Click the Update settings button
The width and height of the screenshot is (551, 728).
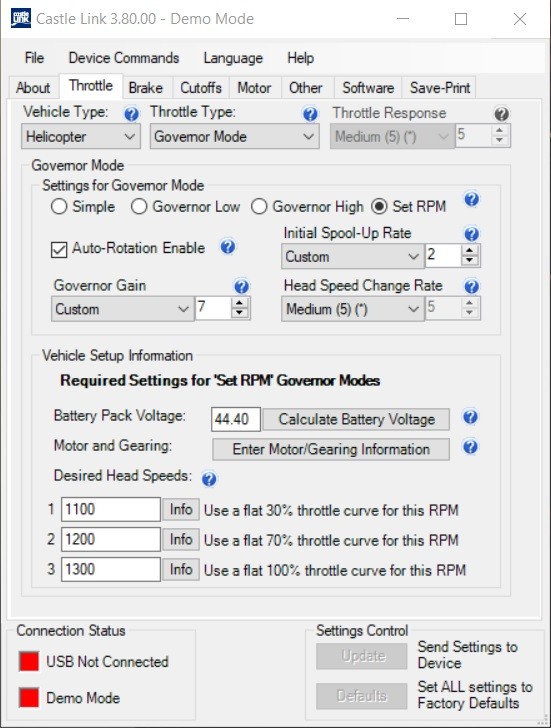362,656
